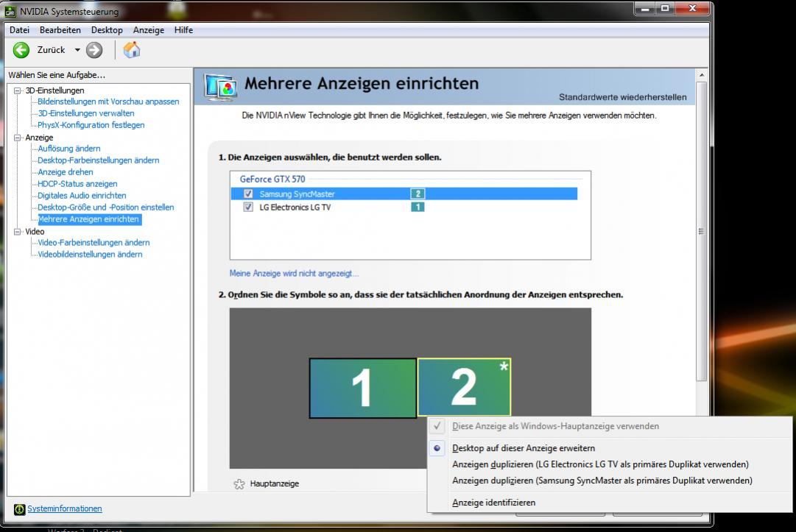
Task: Click the GeForce GTX 570 group label
Action: [272, 179]
